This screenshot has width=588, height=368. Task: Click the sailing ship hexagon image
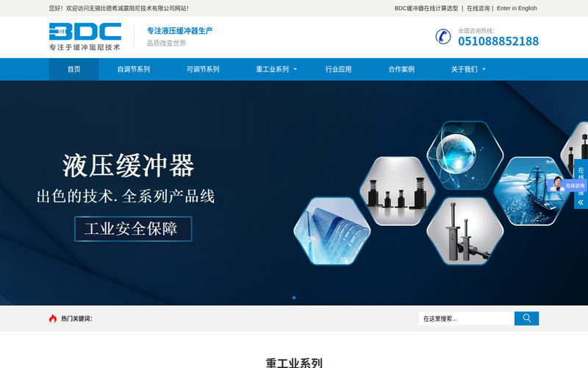click(531, 191)
